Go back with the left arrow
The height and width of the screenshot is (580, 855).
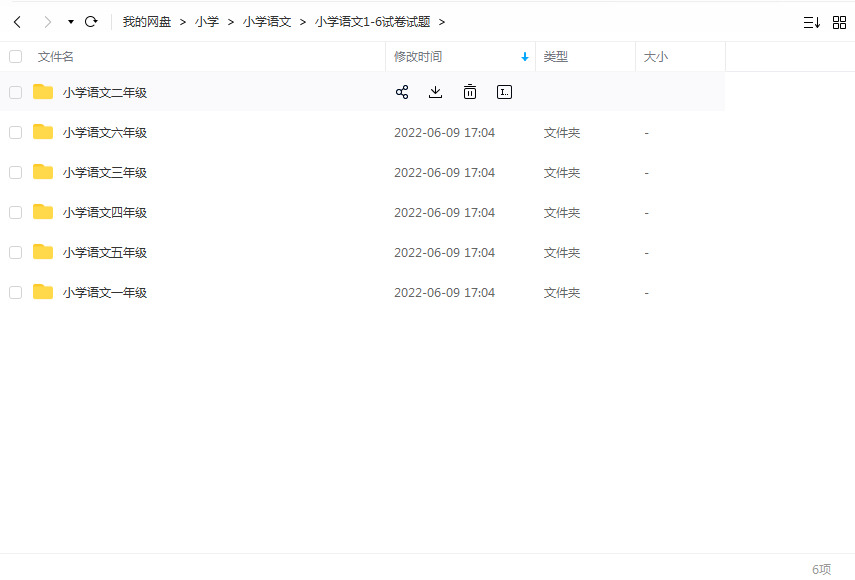17,22
